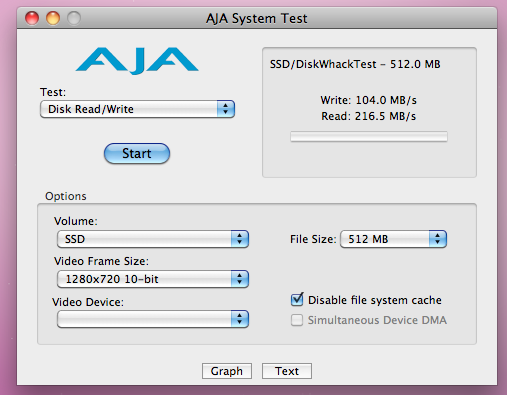The width and height of the screenshot is (507, 395).
Task: Switch to the Text view
Action: click(x=287, y=371)
